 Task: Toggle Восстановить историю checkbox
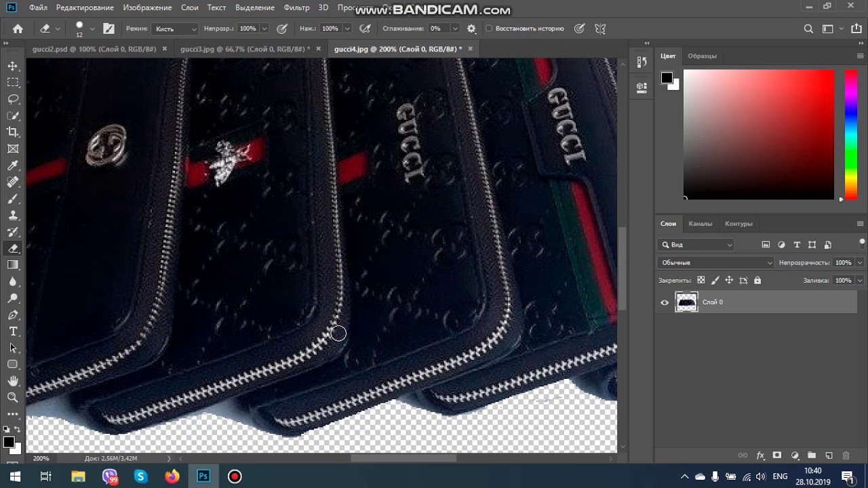click(489, 28)
